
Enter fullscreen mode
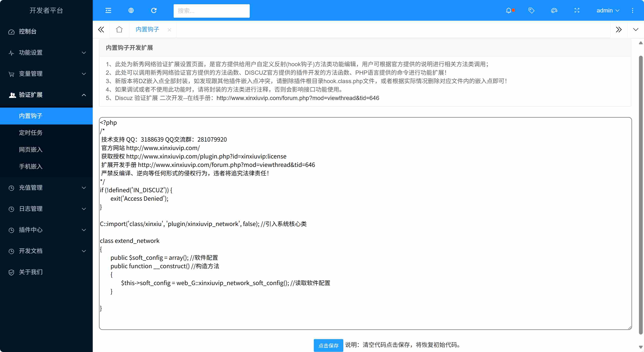(577, 11)
